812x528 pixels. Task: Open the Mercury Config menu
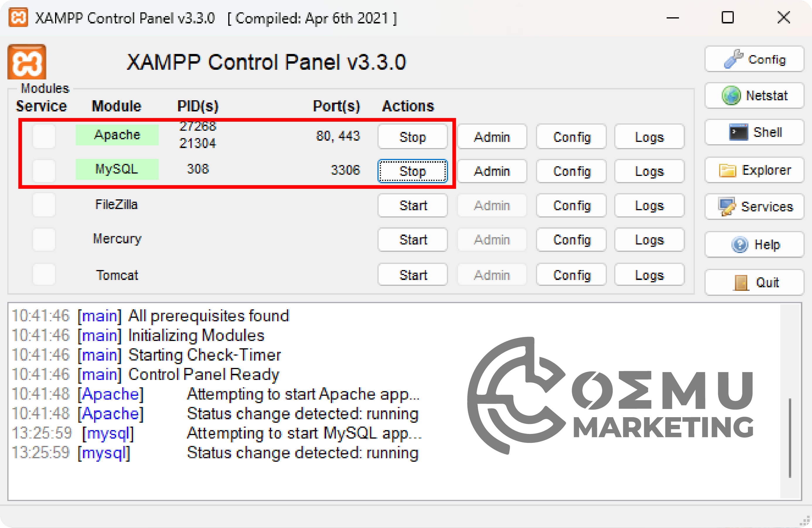point(571,240)
